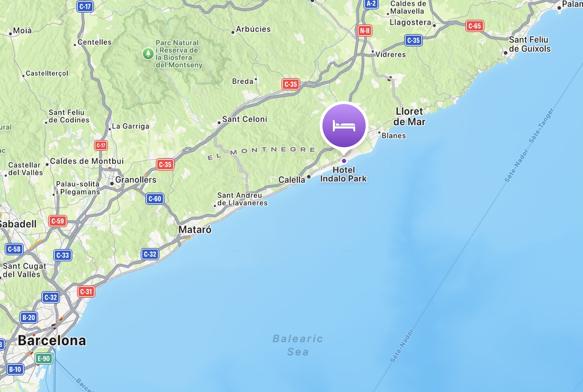This screenshot has height=392, width=583.
Task: Click the Granollers town label
Action: pyautogui.click(x=136, y=180)
